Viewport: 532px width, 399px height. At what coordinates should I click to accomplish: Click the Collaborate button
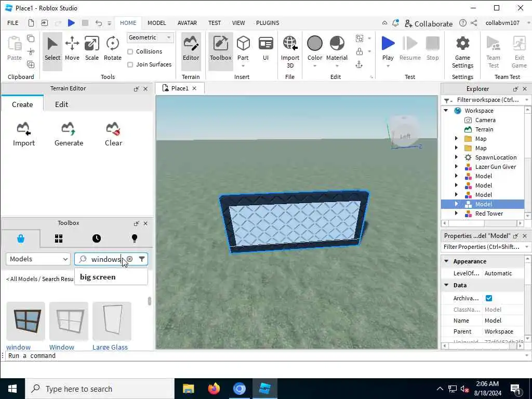pos(429,23)
